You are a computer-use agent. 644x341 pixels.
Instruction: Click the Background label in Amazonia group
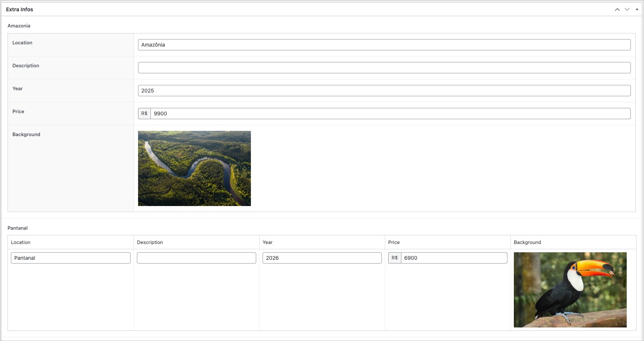[26, 135]
